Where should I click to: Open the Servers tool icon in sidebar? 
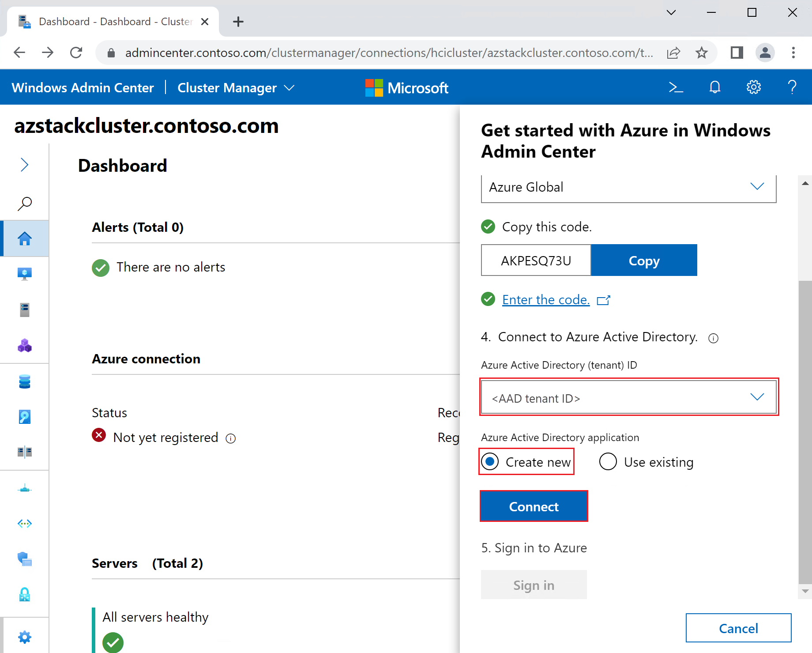(24, 310)
